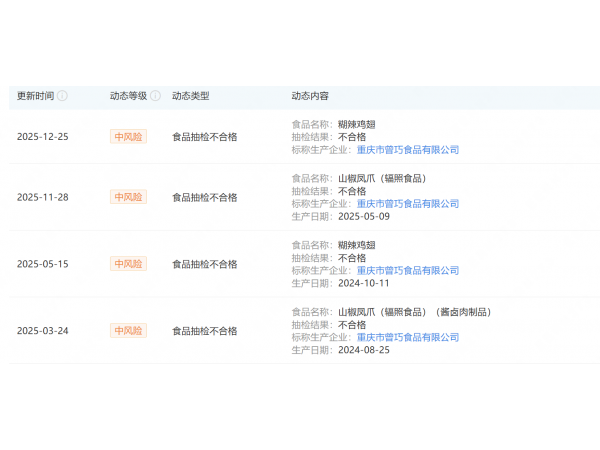600x450 pixels.
Task: Select the 动态内容 column header
Action: pos(310,96)
